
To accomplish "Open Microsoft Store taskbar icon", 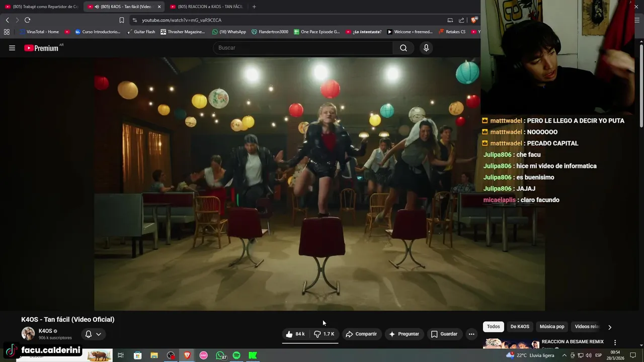I will click(137, 355).
